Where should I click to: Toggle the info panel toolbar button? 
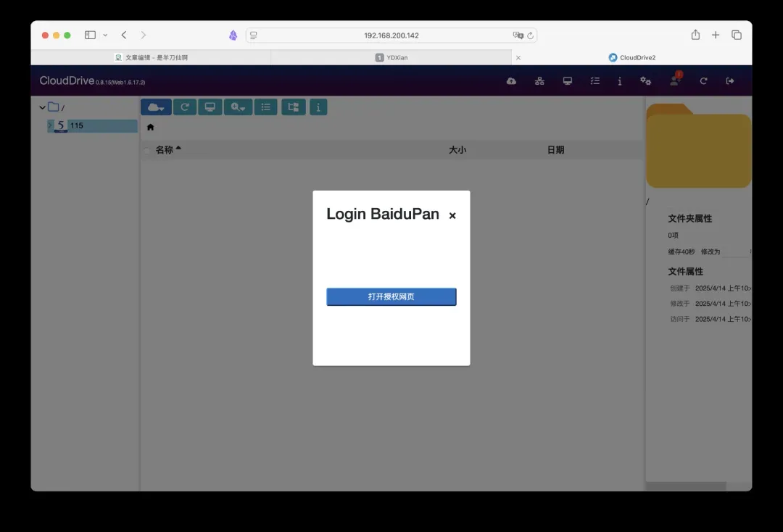(x=318, y=107)
